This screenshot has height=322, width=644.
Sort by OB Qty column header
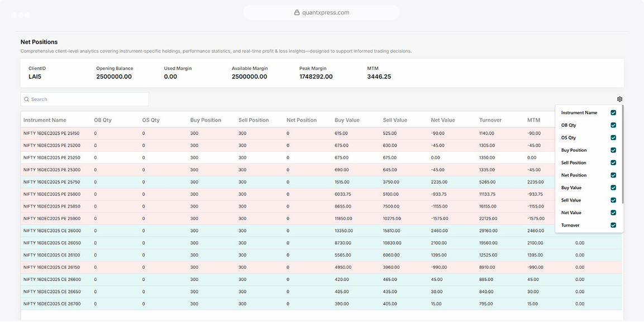coord(103,120)
